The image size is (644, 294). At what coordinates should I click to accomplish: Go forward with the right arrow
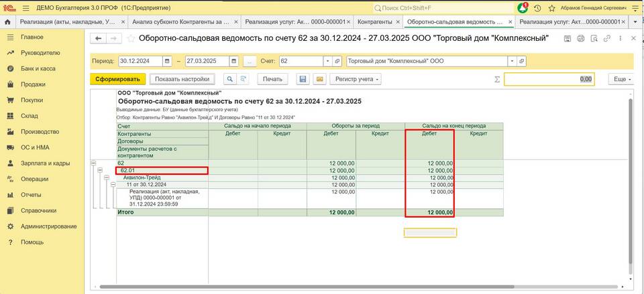click(x=114, y=39)
